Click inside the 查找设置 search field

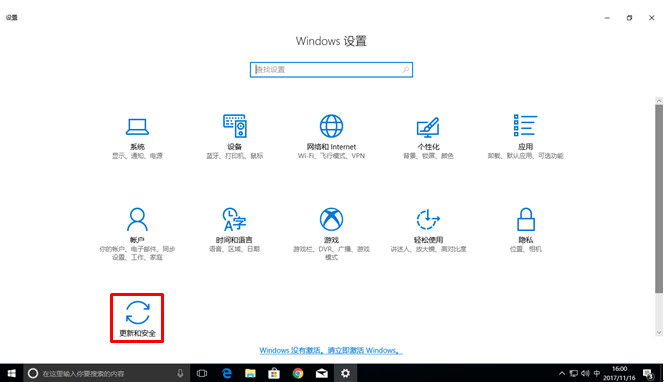point(331,69)
